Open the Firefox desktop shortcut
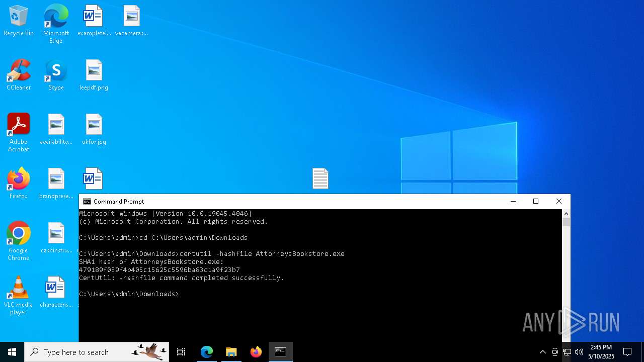 click(x=19, y=184)
